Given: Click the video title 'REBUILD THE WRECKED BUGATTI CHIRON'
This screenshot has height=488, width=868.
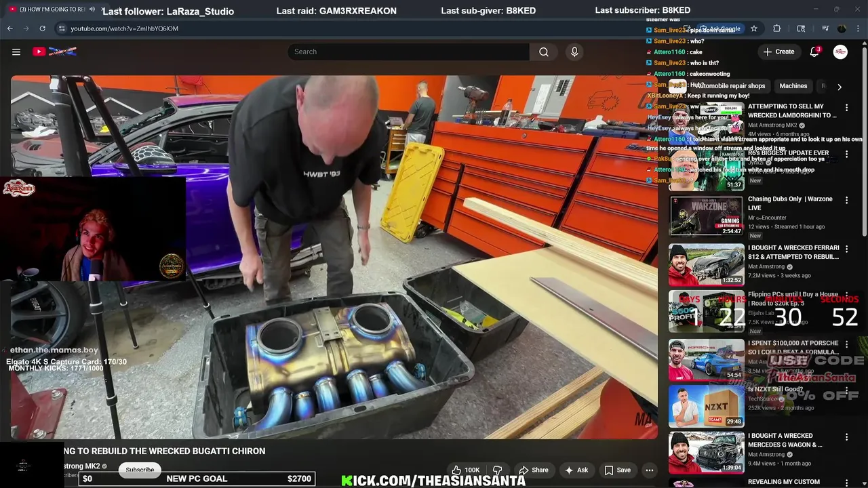Looking at the screenshot, I should click(x=164, y=451).
